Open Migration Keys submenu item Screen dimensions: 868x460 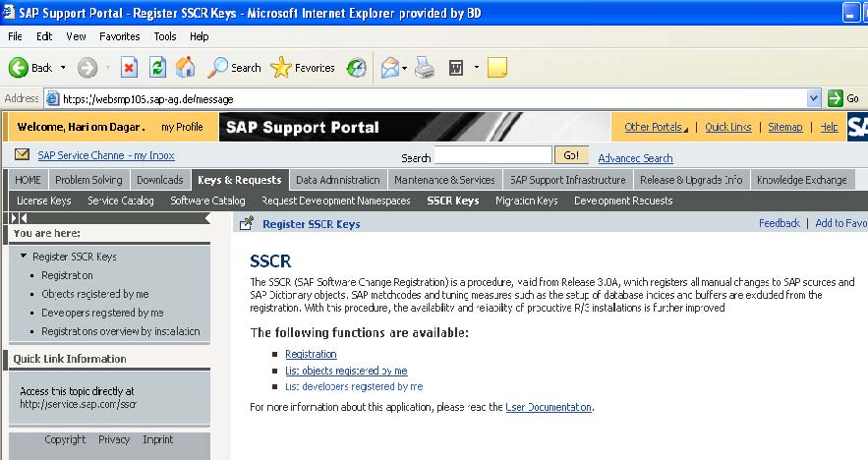pyautogui.click(x=527, y=201)
